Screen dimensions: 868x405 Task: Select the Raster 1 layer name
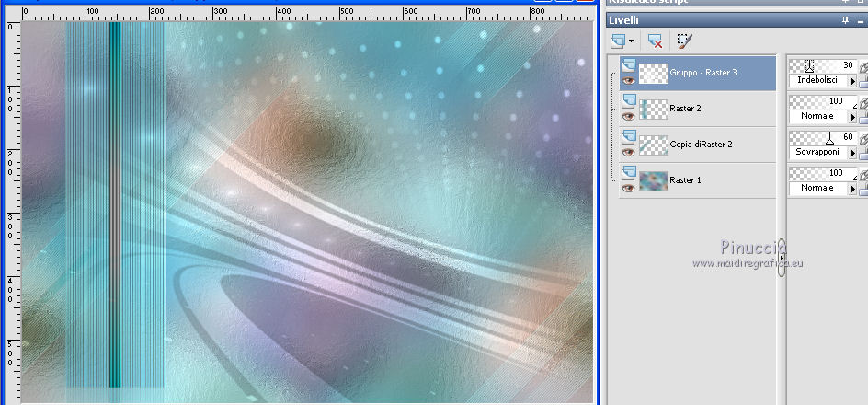click(685, 180)
